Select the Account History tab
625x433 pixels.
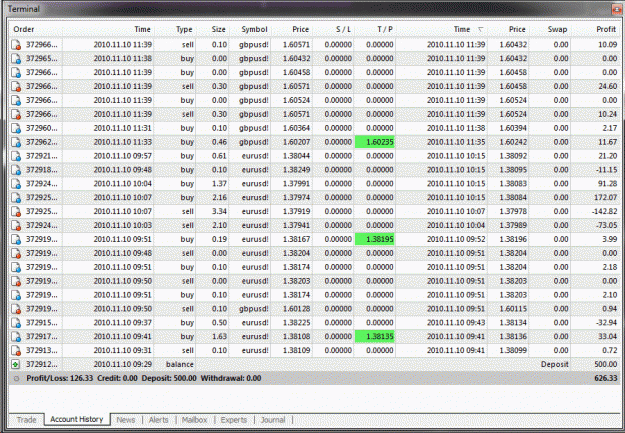pyautogui.click(x=77, y=419)
